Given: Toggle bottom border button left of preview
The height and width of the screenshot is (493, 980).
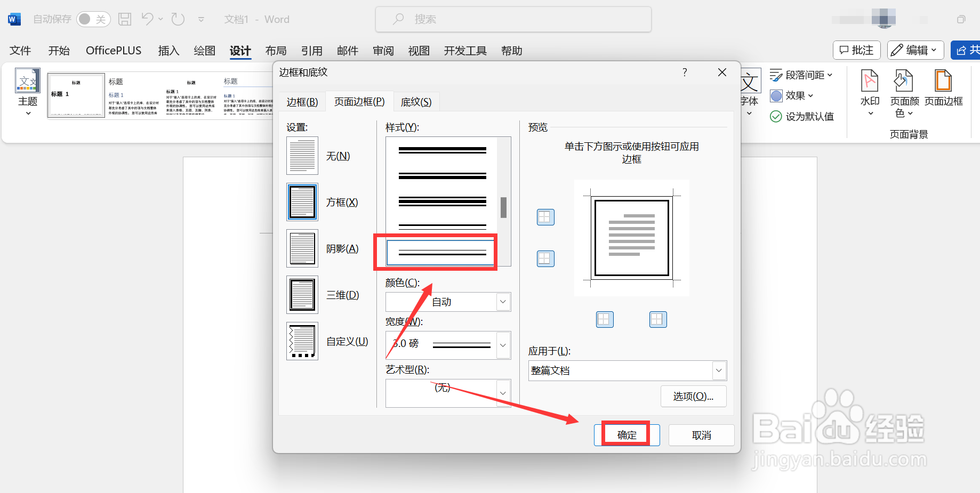Looking at the screenshot, I should (545, 258).
